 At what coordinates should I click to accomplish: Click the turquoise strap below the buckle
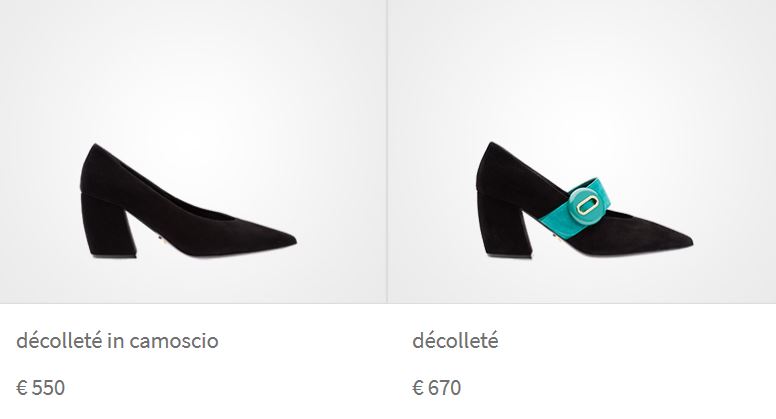click(550, 222)
